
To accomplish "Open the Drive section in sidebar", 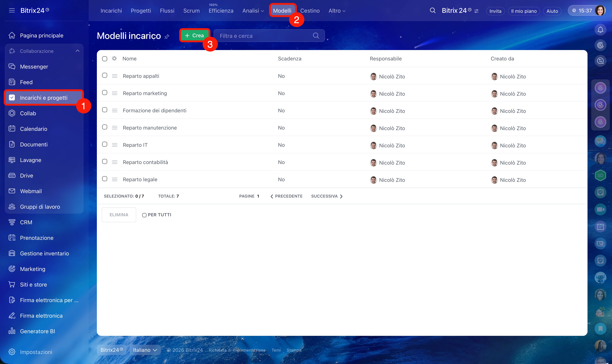I will coord(27,176).
